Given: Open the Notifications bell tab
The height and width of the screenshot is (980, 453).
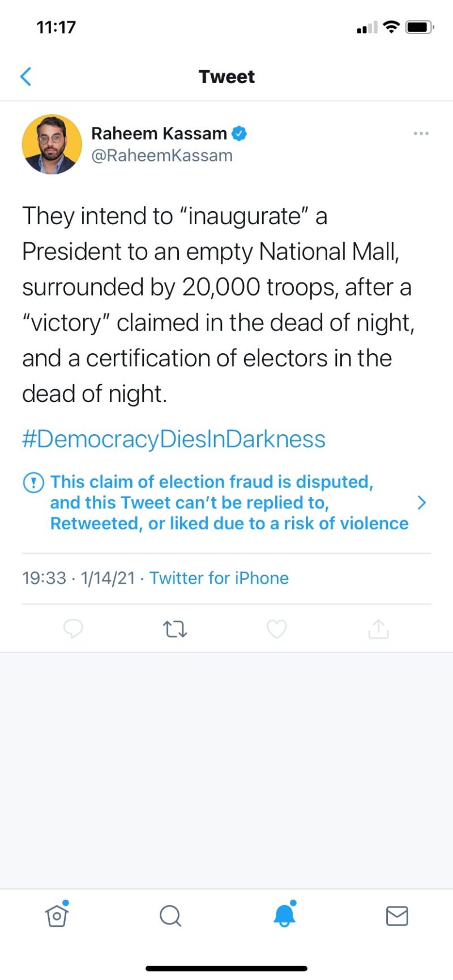Looking at the screenshot, I should pos(284,915).
